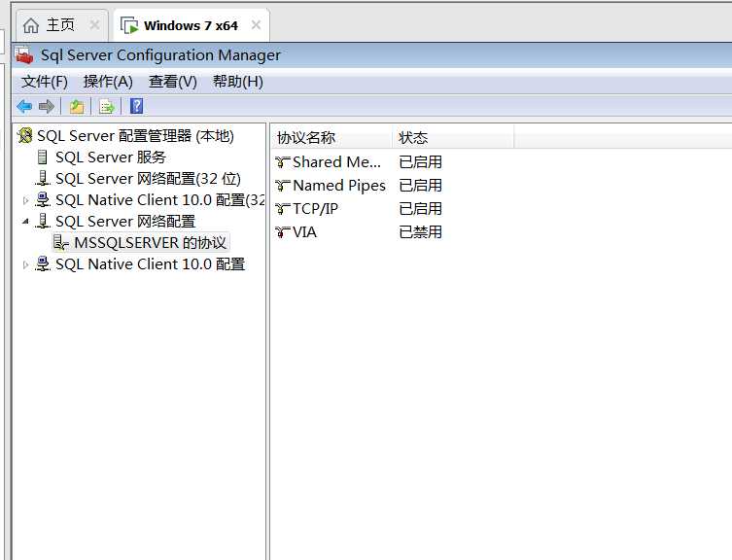Click 已启用 status of TCP/IP
This screenshot has height=560, width=732.
click(420, 209)
